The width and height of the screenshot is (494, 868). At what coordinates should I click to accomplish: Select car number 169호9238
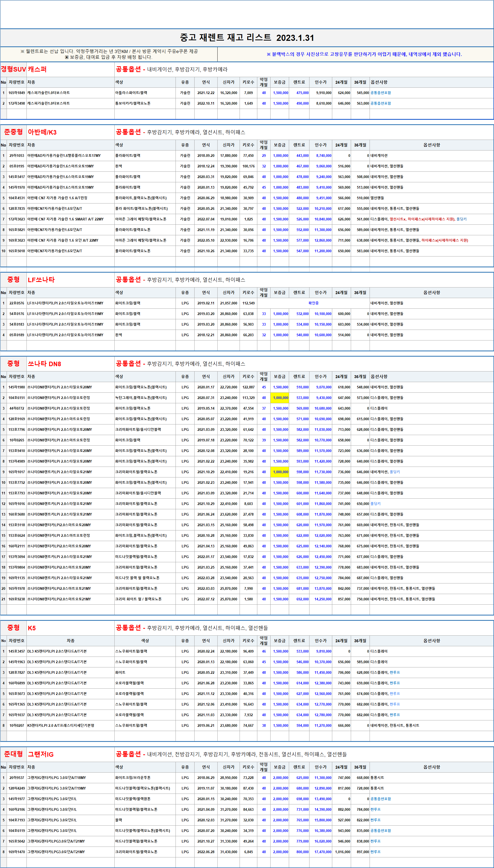(17, 599)
